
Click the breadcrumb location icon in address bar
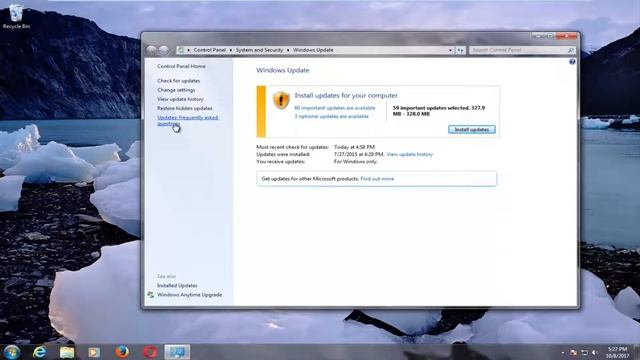[x=181, y=50]
